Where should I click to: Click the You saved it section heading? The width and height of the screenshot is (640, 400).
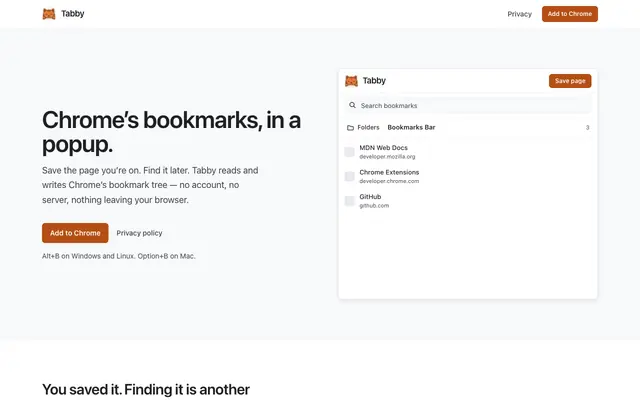pyautogui.click(x=146, y=390)
